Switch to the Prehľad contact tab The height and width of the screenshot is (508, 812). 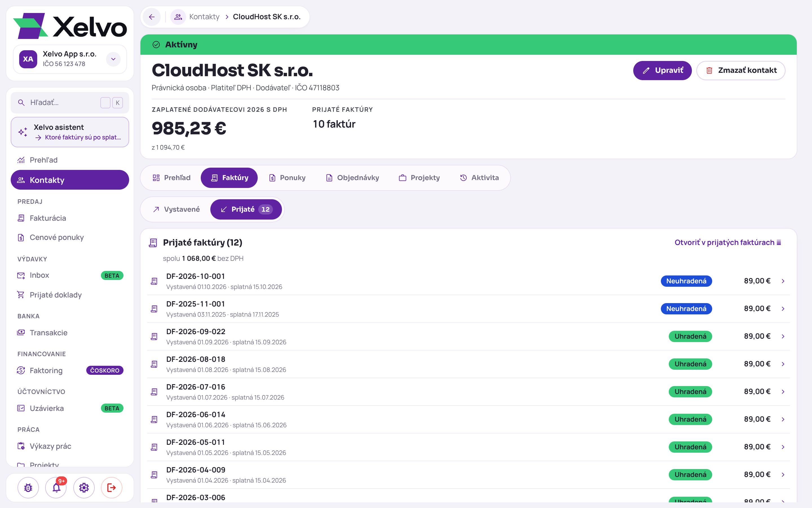point(171,178)
